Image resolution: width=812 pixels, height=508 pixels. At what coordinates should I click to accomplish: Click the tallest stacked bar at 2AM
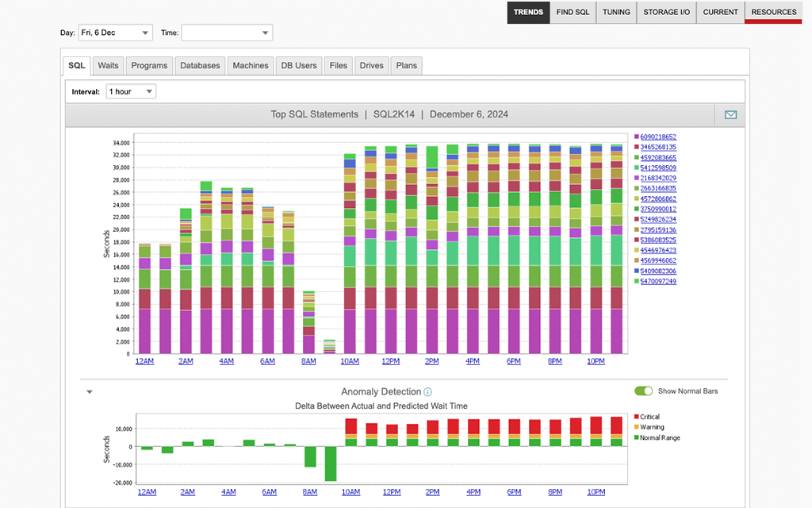click(186, 278)
